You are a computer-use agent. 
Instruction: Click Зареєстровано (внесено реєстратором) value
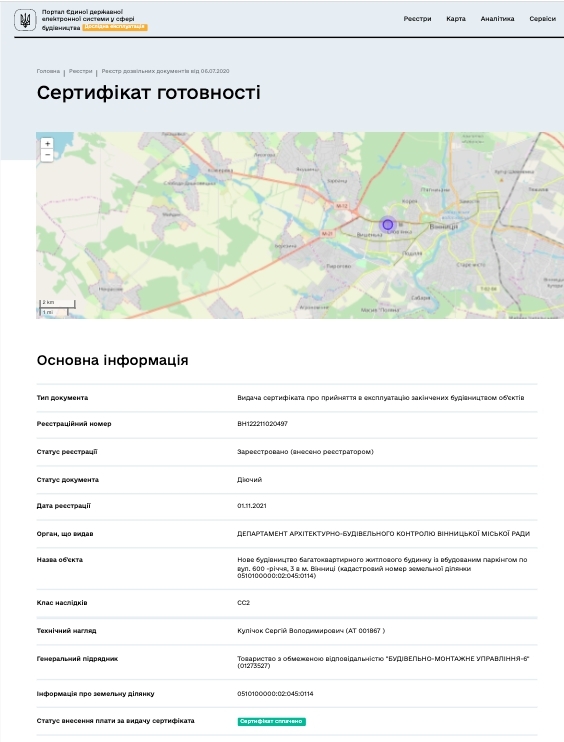coord(305,451)
